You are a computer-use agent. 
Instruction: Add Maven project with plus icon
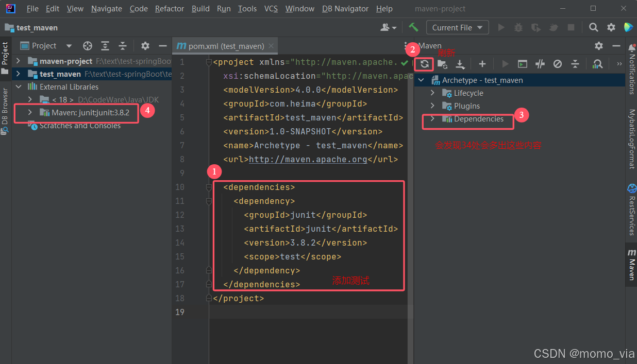[x=482, y=64]
